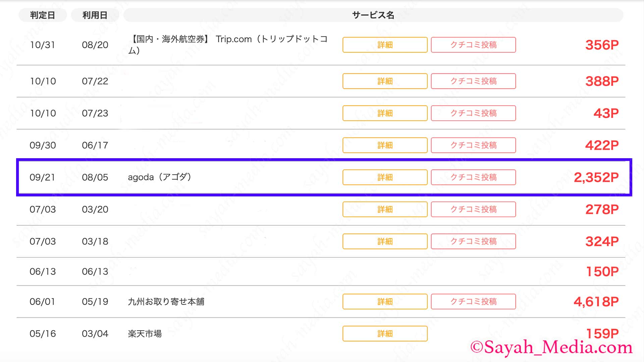
Task: Click クチコミ投稿 on the 324P row
Action: click(473, 241)
